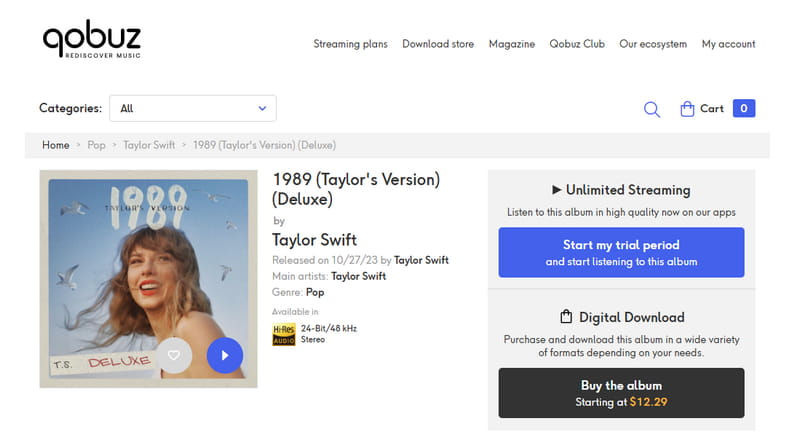
Task: Open Streaming plans menu
Action: [x=351, y=44]
